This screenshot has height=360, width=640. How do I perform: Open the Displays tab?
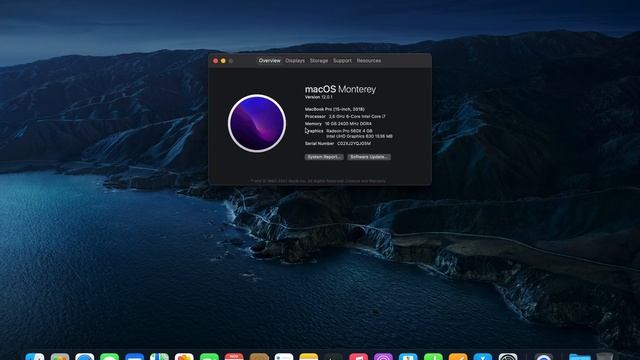point(295,60)
